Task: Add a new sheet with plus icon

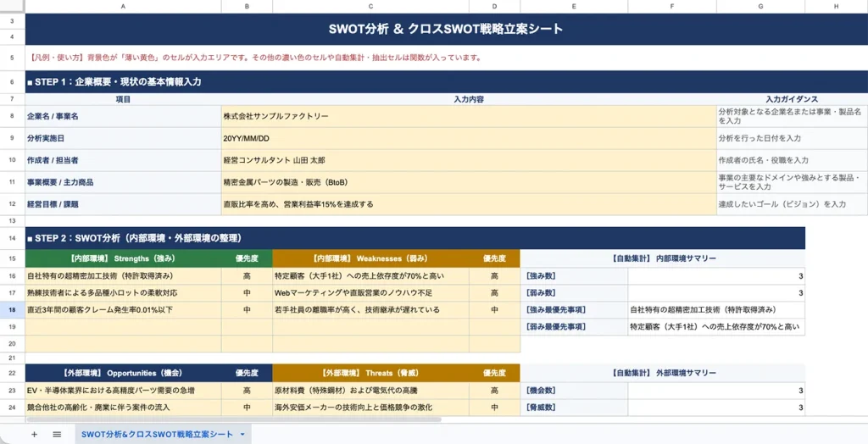Action: click(x=34, y=435)
